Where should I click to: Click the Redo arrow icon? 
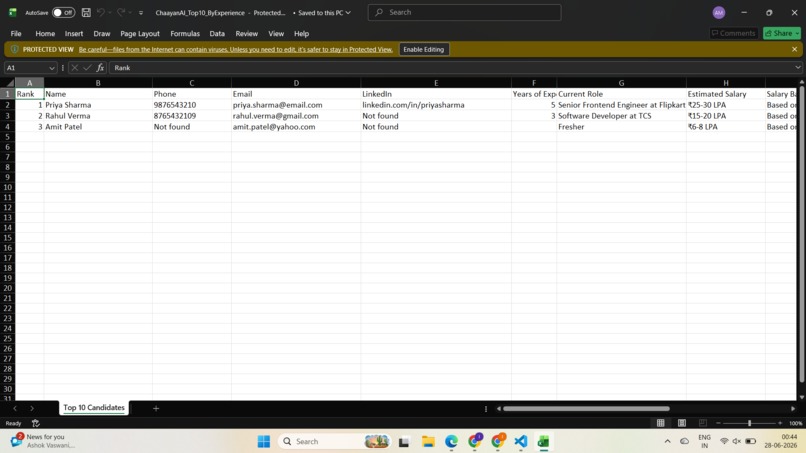pyautogui.click(x=121, y=12)
